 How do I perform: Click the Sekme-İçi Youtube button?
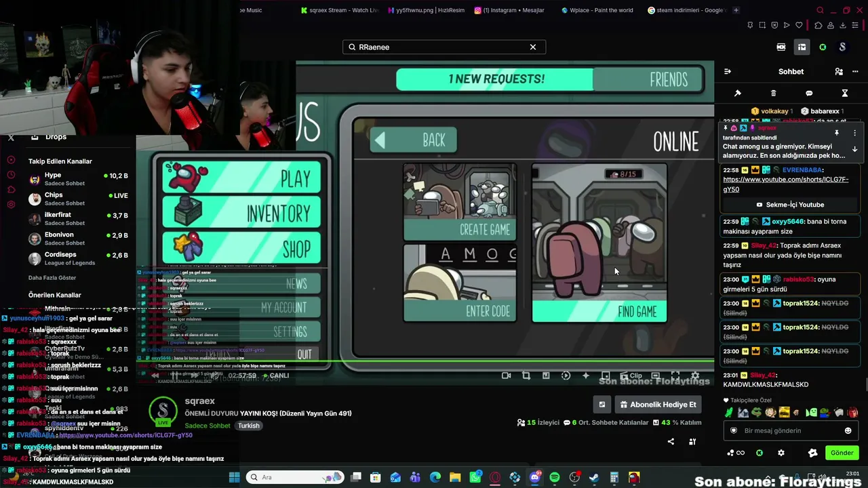point(790,205)
